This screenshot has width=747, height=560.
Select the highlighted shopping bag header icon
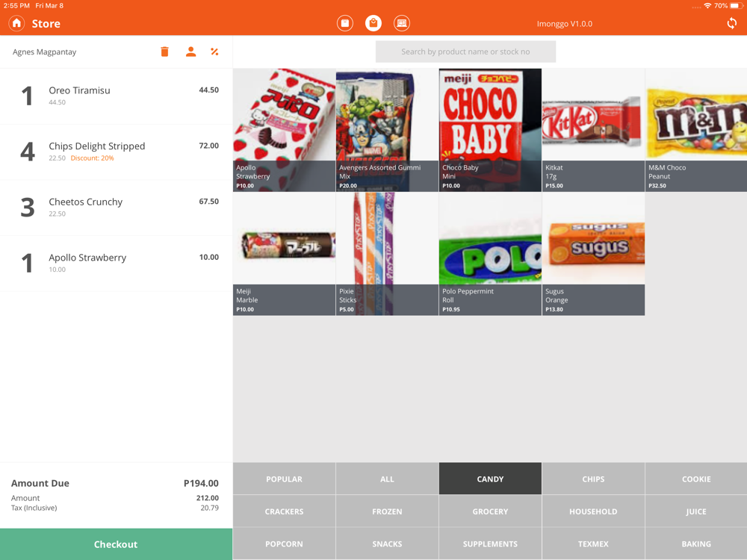(373, 23)
